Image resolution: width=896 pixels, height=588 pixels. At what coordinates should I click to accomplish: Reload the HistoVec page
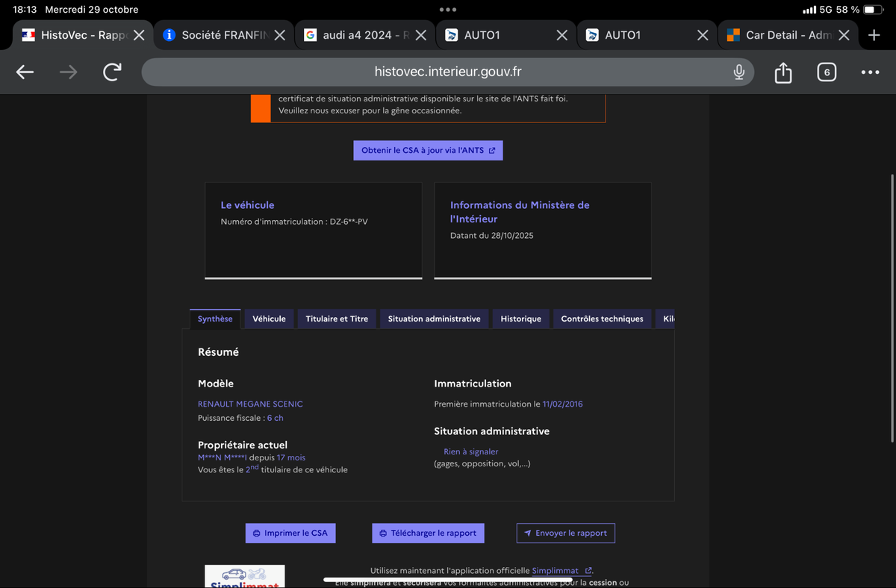pos(112,72)
